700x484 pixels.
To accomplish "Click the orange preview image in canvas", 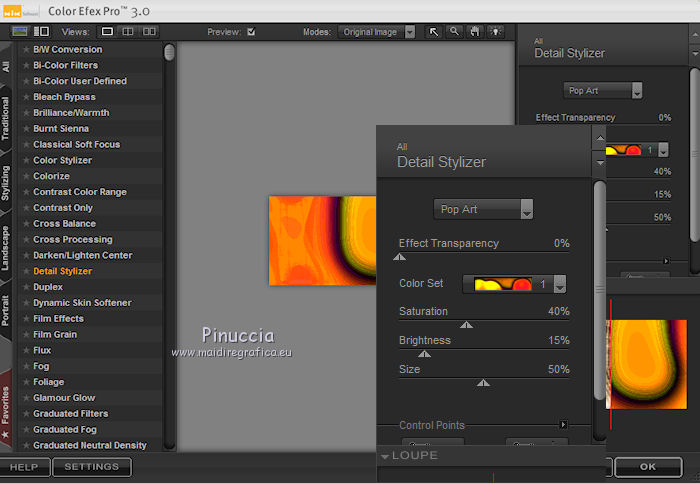I will (322, 241).
